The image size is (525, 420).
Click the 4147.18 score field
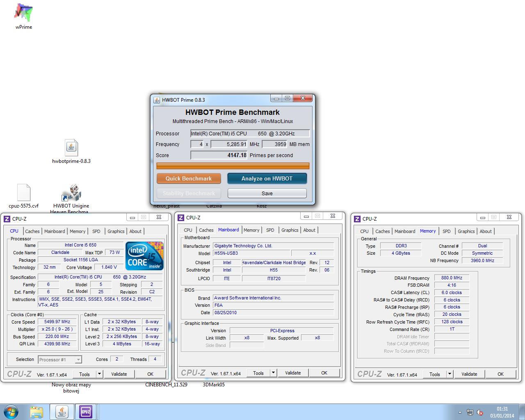(219, 155)
